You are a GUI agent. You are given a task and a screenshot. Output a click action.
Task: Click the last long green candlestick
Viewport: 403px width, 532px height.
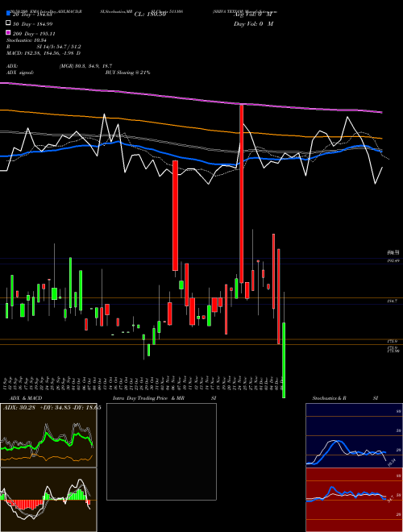284,360
